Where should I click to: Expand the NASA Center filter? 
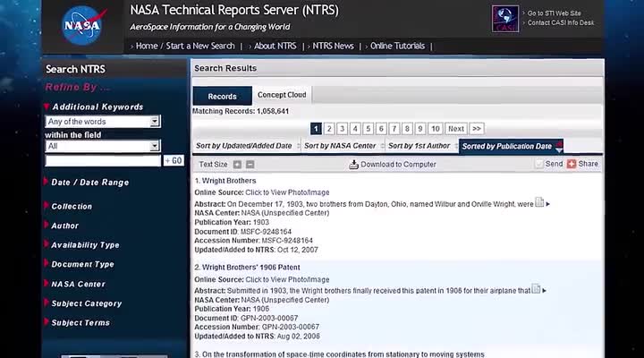click(78, 285)
